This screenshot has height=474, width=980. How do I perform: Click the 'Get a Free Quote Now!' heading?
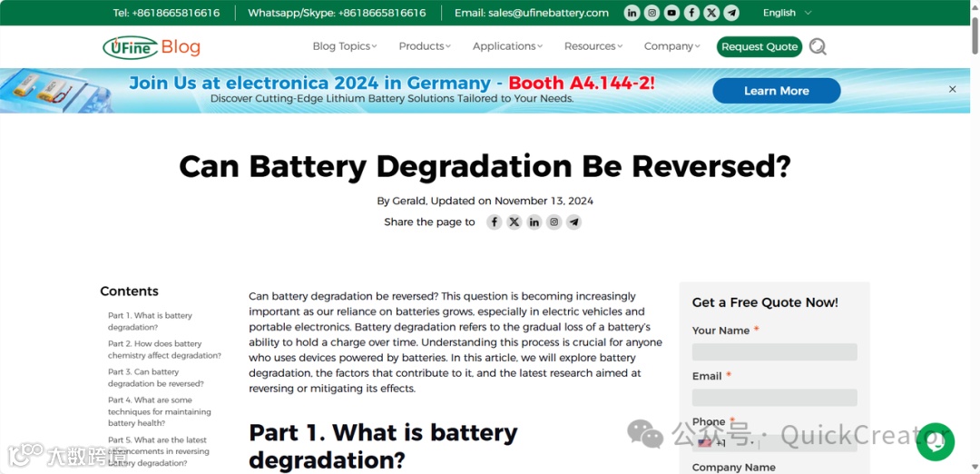coord(765,302)
